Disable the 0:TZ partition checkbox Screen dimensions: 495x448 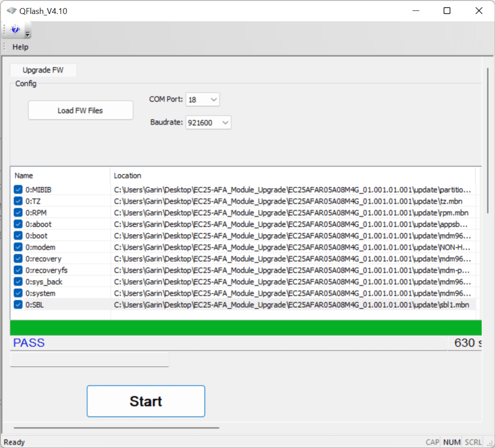[x=18, y=201]
